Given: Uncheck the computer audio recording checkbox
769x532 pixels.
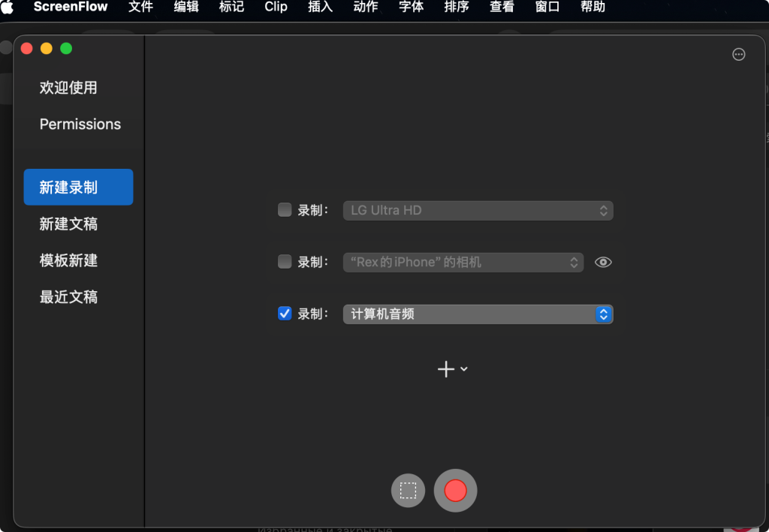Looking at the screenshot, I should click(285, 314).
